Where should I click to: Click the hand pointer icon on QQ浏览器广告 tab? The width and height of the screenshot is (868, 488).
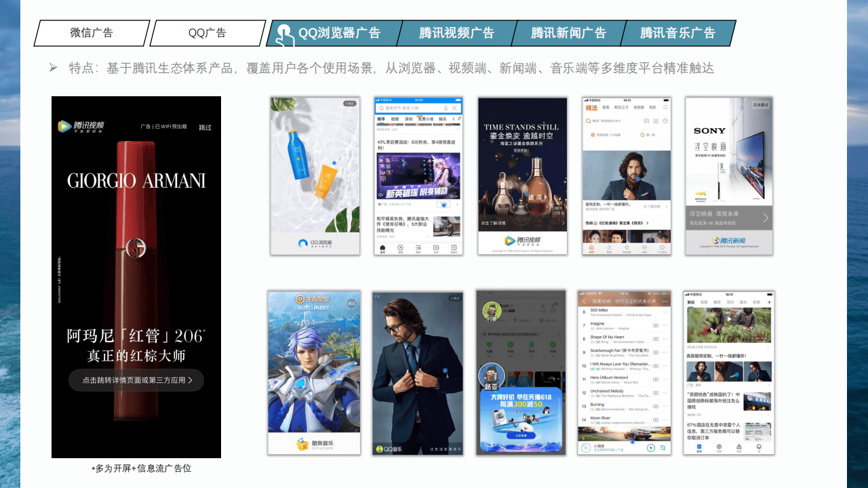285,34
